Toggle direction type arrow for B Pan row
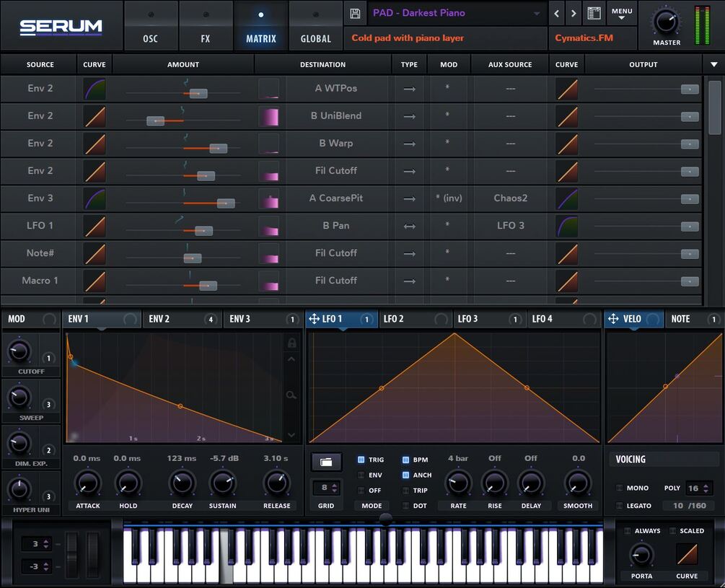The width and height of the screenshot is (725, 588). coord(409,226)
